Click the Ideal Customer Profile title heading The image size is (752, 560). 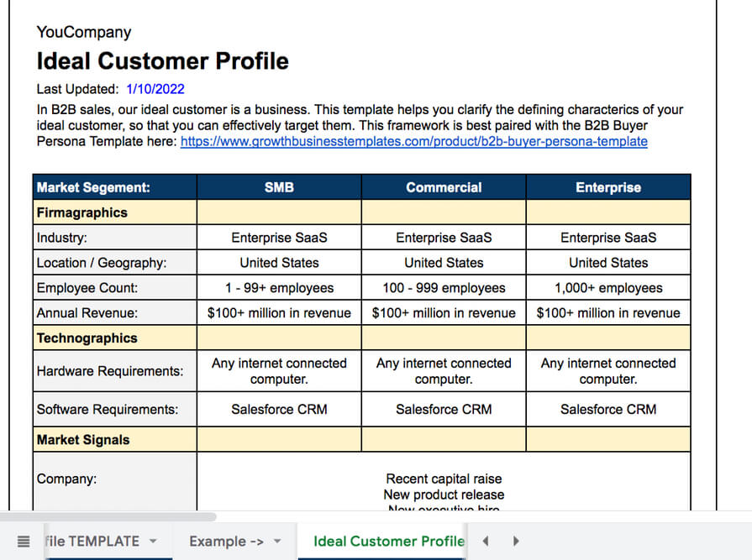click(x=162, y=60)
